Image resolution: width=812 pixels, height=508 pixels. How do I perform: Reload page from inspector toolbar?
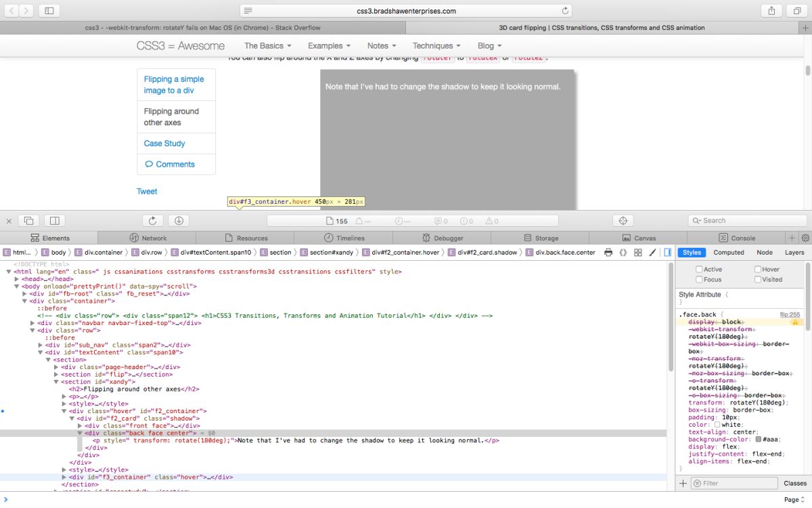click(x=153, y=221)
